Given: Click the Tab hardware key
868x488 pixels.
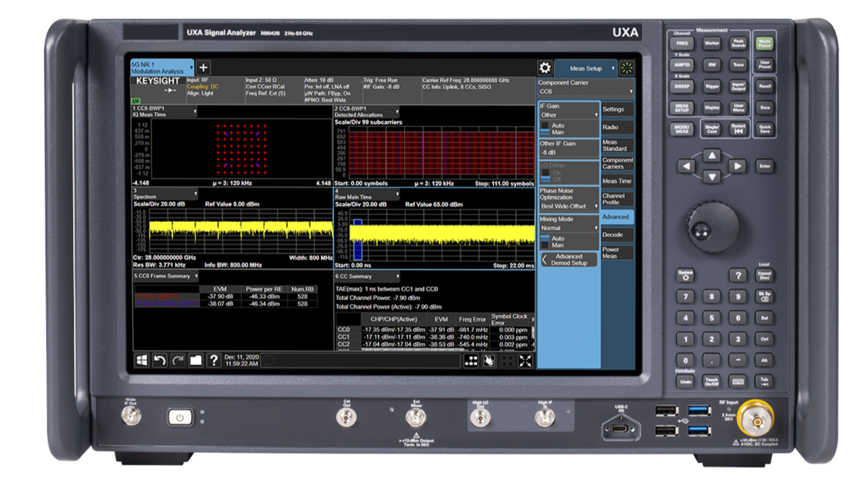Looking at the screenshot, I should tap(764, 382).
